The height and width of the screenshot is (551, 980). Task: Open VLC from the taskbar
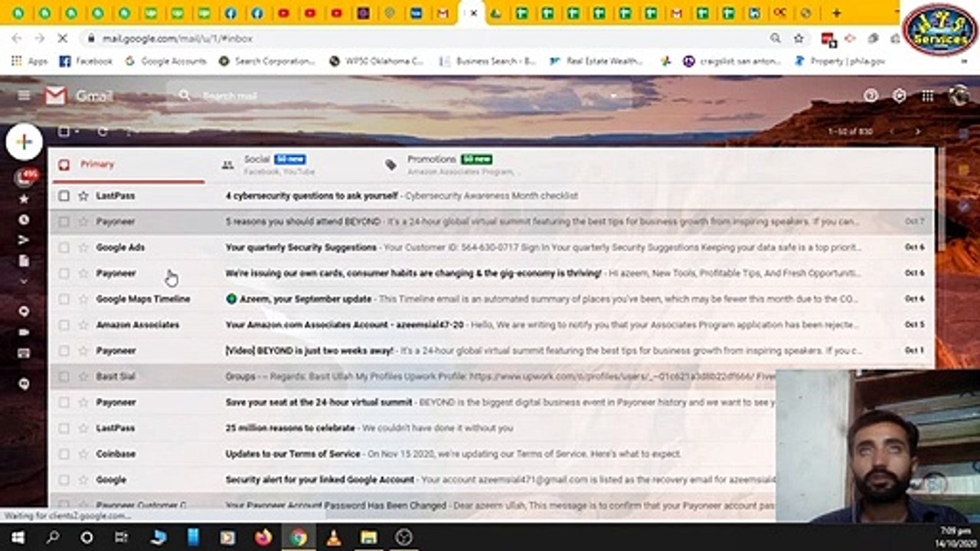(x=334, y=537)
